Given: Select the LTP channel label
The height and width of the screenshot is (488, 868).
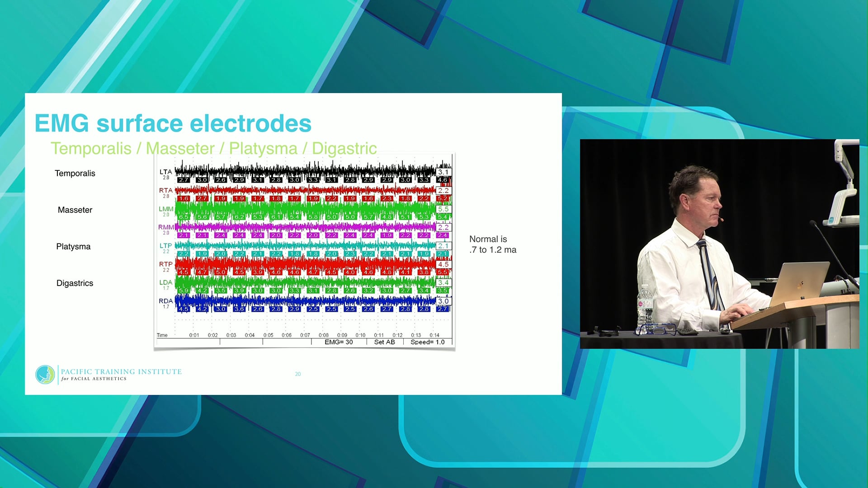Looking at the screenshot, I should [165, 246].
